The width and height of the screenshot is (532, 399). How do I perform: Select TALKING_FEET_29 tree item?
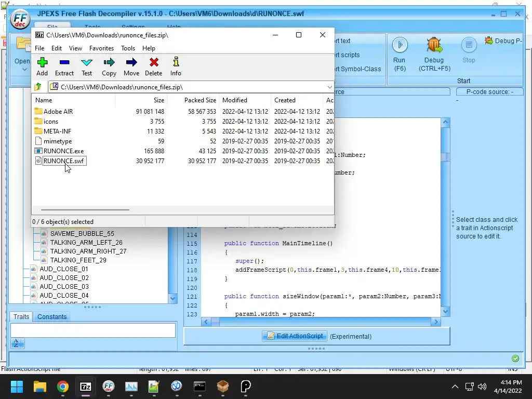point(78,260)
